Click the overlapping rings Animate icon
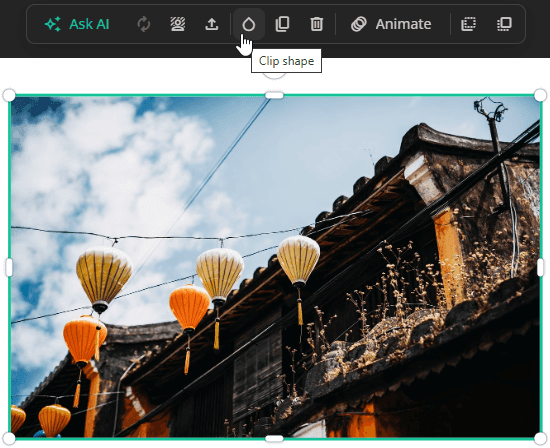Image resolution: width=550 pixels, height=448 pixels. [x=358, y=24]
